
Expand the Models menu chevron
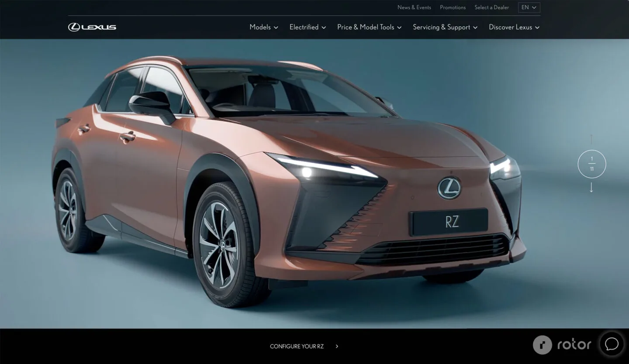tap(276, 27)
